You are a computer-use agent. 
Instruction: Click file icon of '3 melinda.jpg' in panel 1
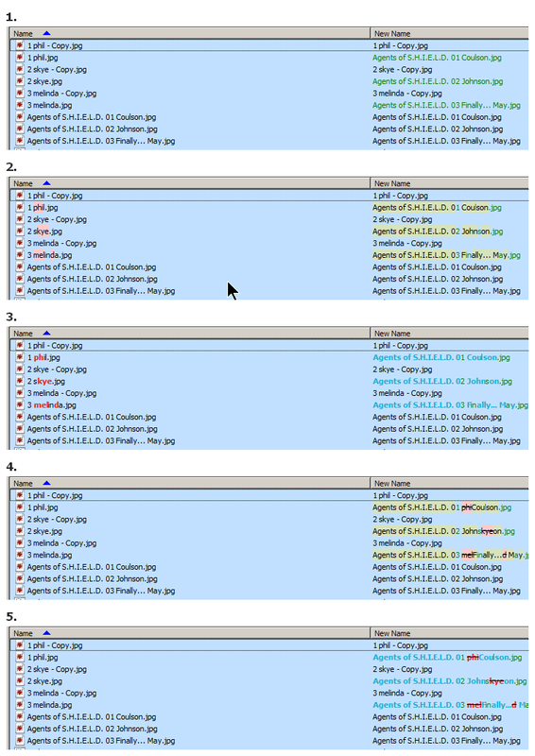pyautogui.click(x=19, y=105)
